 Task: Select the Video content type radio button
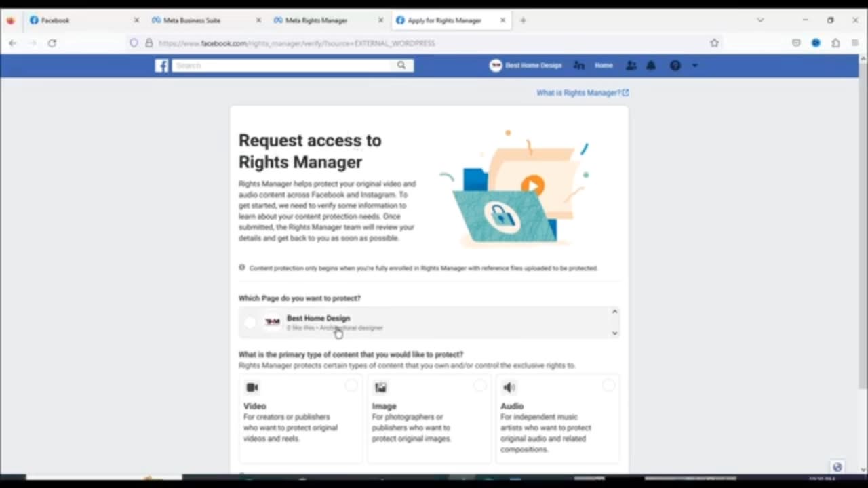351,386
